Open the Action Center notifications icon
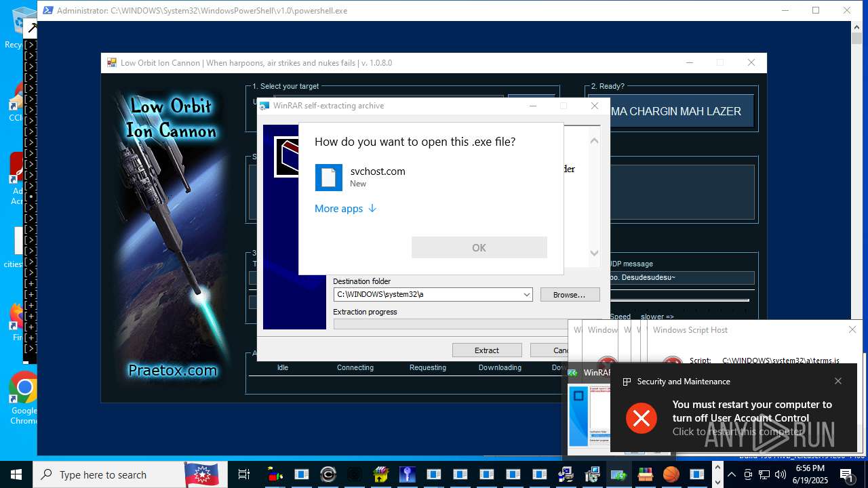 846,474
